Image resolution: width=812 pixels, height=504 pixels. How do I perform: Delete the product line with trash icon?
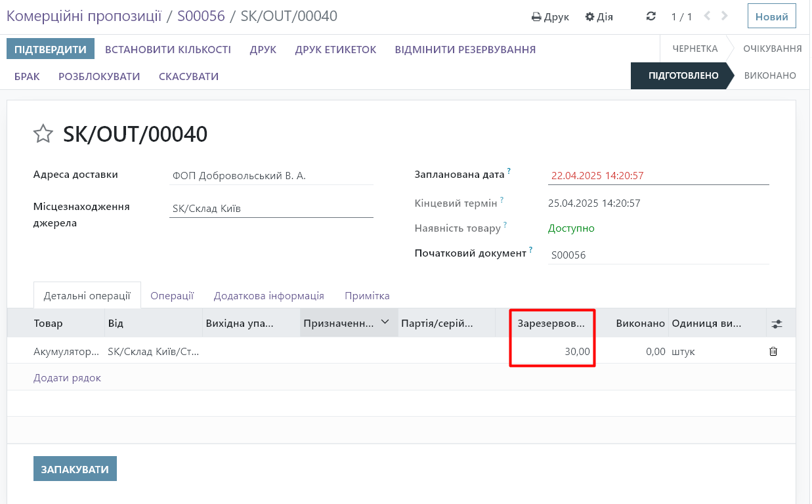click(773, 352)
